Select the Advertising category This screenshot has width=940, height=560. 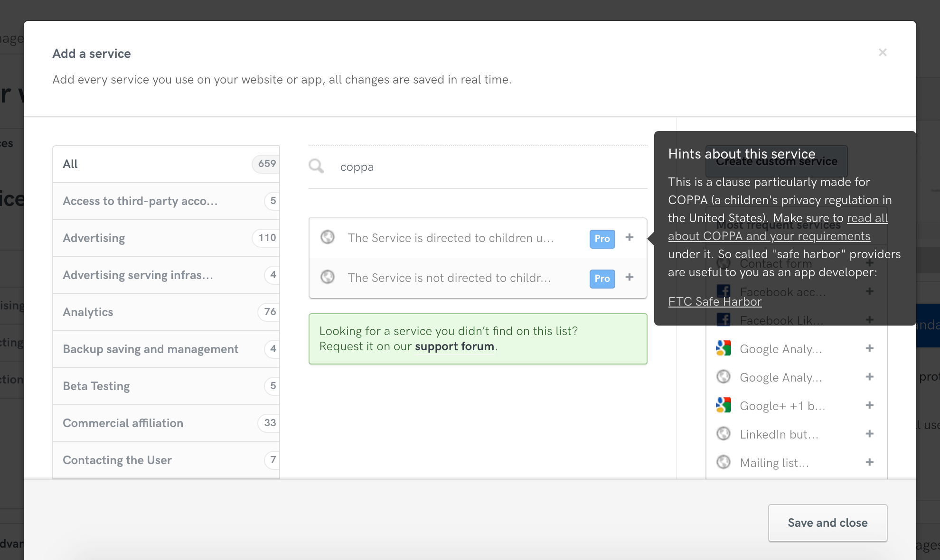(166, 238)
